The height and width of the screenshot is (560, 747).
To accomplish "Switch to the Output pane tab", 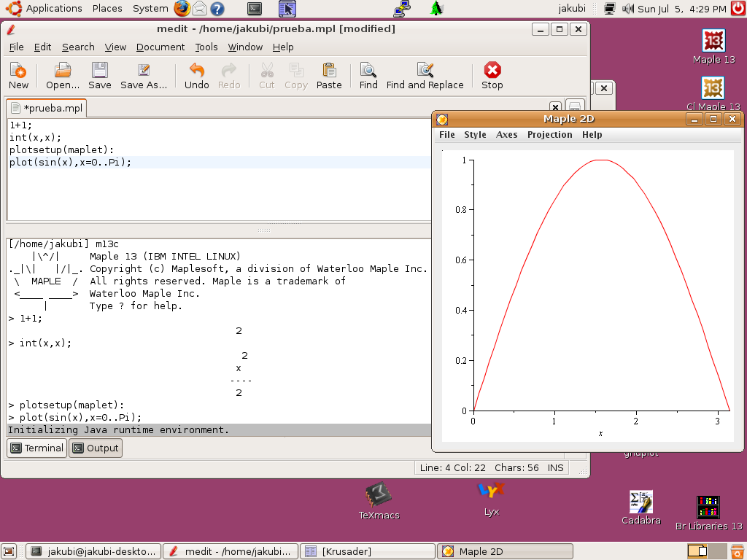I will [x=96, y=448].
